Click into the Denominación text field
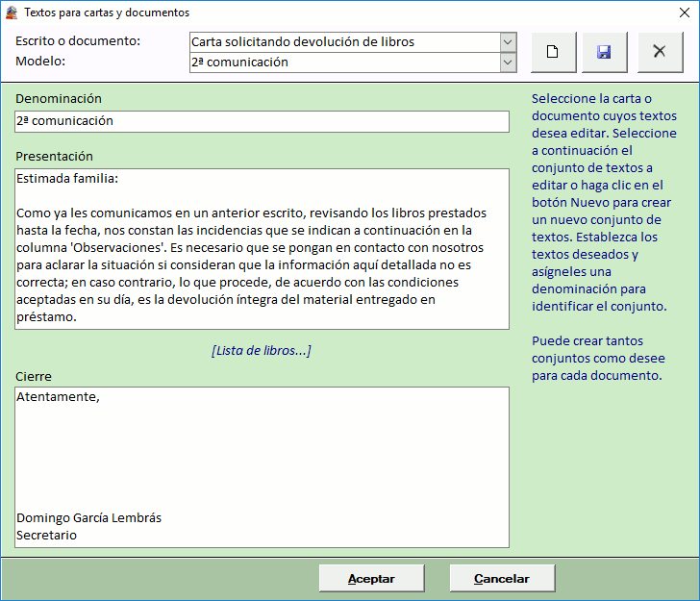Image resolution: width=700 pixels, height=601 pixels. pyautogui.click(x=262, y=121)
